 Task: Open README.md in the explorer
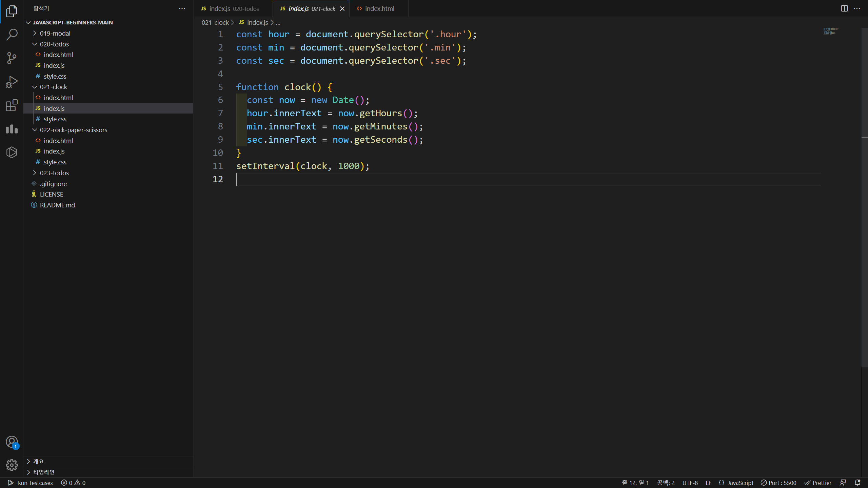pyautogui.click(x=57, y=205)
